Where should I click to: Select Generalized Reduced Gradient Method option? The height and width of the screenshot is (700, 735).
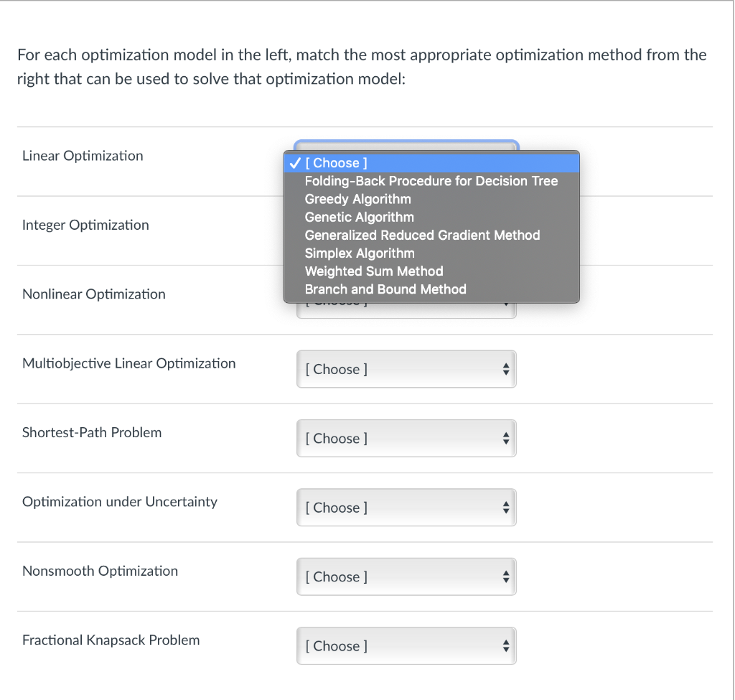422,235
